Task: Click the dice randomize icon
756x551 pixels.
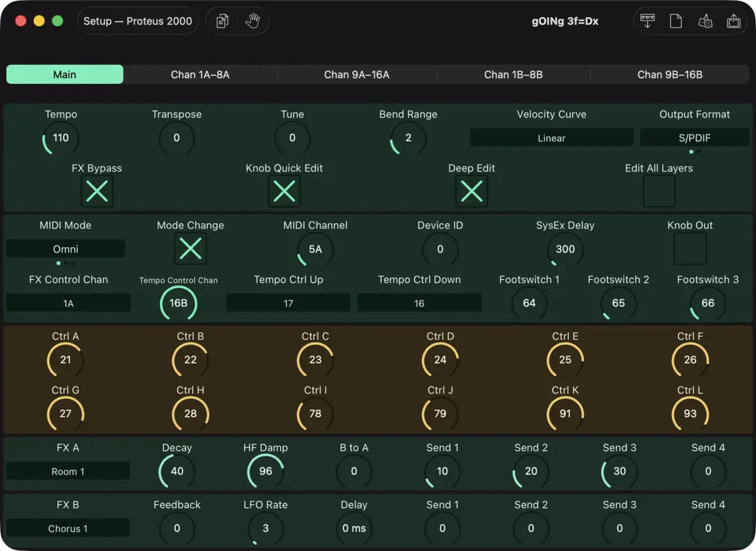Action: (x=705, y=21)
